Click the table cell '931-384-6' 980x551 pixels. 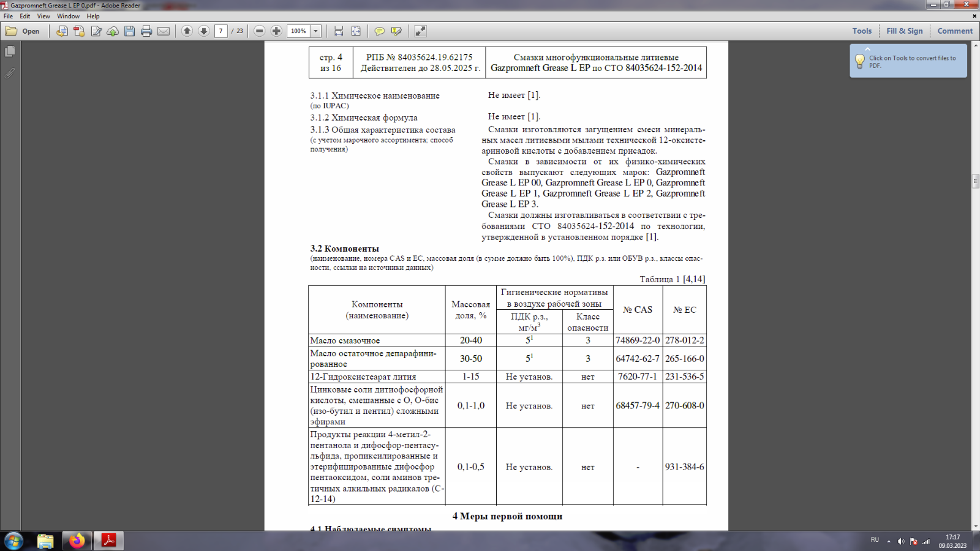tap(684, 467)
